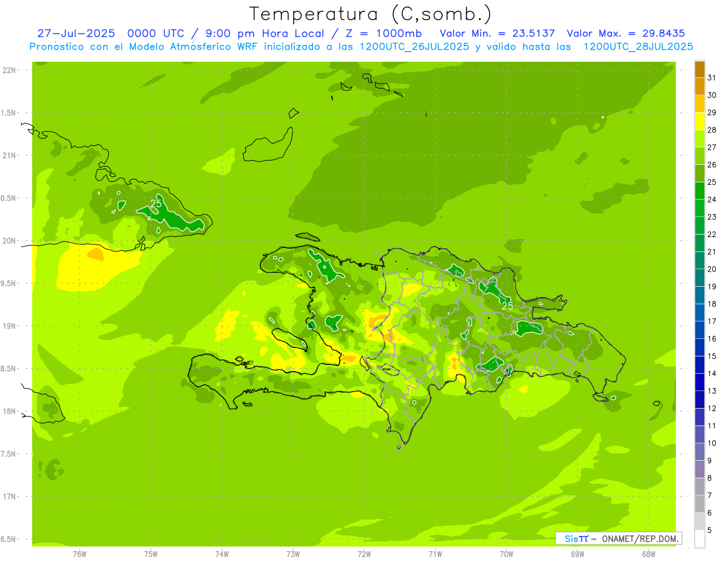The width and height of the screenshot is (728, 562).
Task: Click the '23' value on the color scale
Action: (712, 217)
